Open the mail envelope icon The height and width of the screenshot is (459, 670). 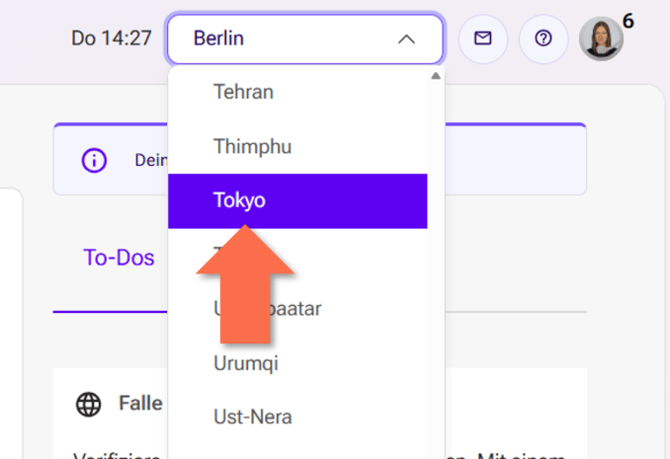tap(483, 39)
